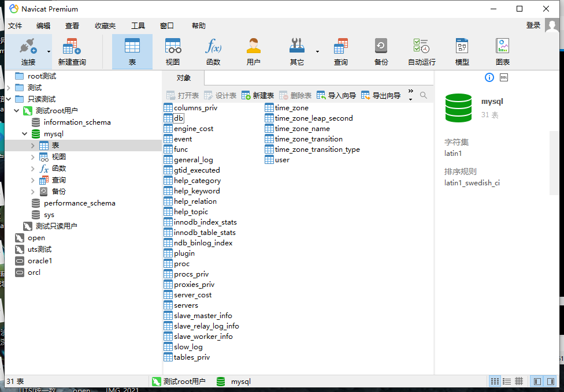This screenshot has width=564, height=392.
Task: Click 导出向导 (Export Wizard) button
Action: pyautogui.click(x=381, y=96)
